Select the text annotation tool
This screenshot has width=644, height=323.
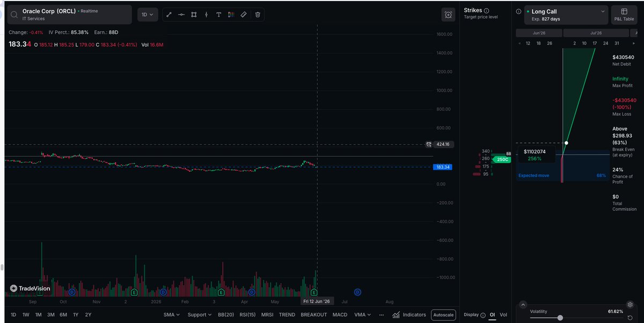218,15
